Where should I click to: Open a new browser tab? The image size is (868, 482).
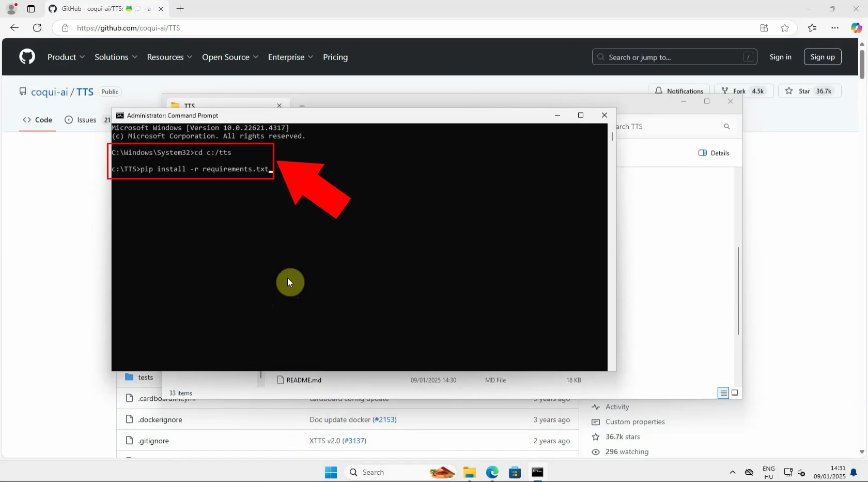(180, 9)
